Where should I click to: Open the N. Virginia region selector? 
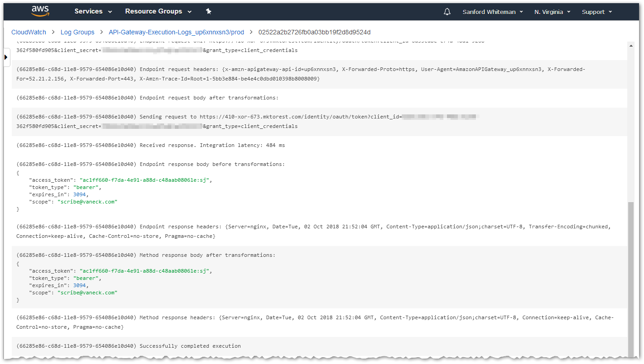552,12
